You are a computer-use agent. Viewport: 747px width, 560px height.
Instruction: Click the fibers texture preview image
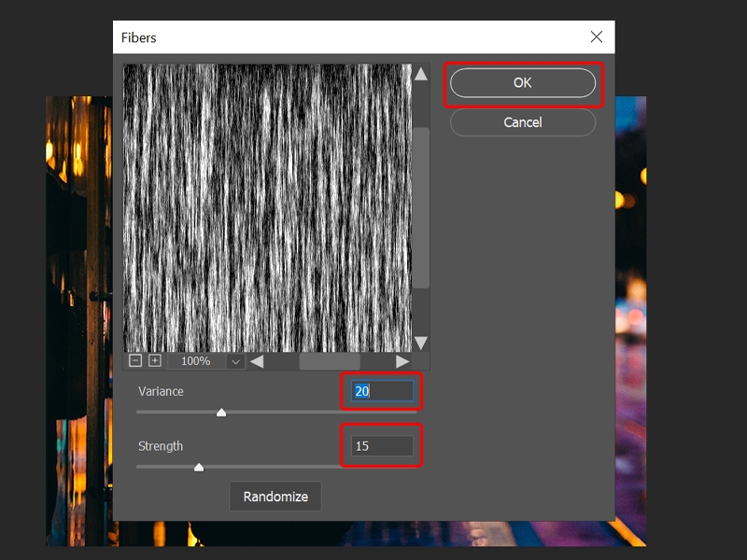tap(271, 205)
